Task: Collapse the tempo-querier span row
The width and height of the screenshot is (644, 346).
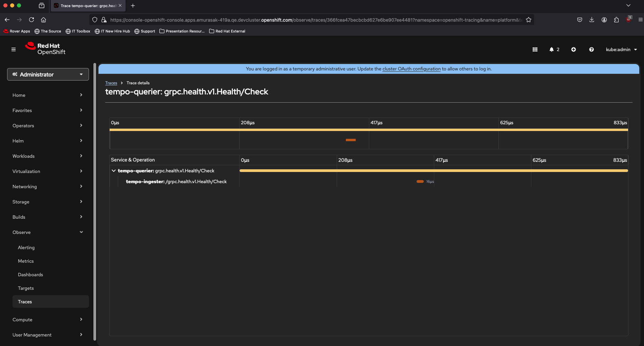Action: [x=114, y=171]
